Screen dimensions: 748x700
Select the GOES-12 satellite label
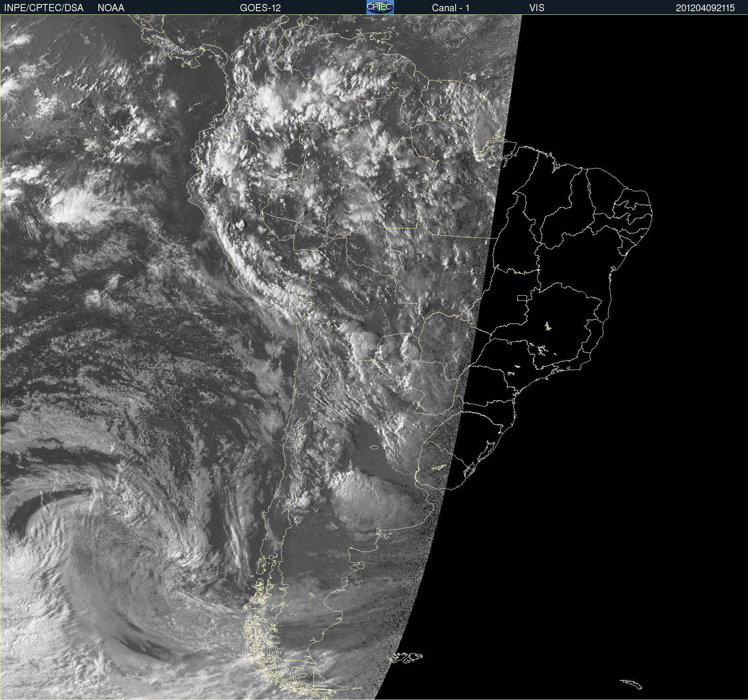[x=260, y=8]
